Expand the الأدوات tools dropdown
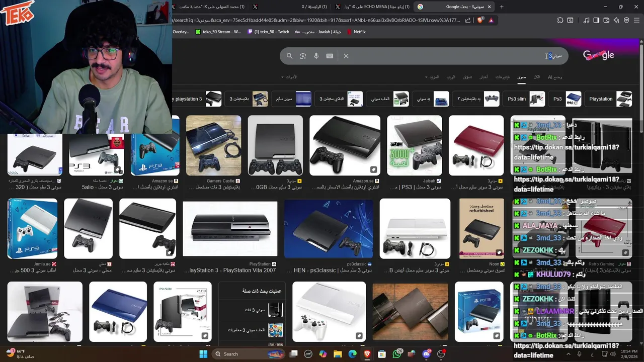Screen dimensions: 644x362 tap(289, 77)
